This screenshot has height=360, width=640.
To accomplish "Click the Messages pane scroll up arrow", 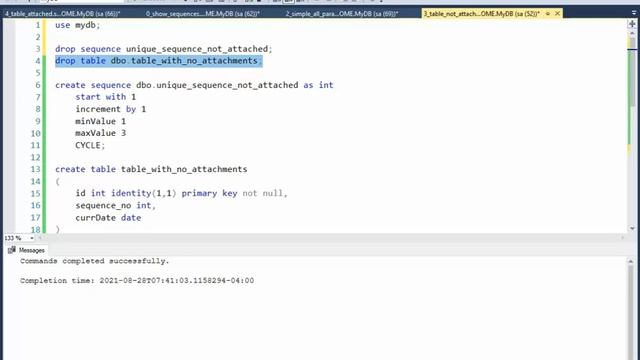I will pos(631,261).
